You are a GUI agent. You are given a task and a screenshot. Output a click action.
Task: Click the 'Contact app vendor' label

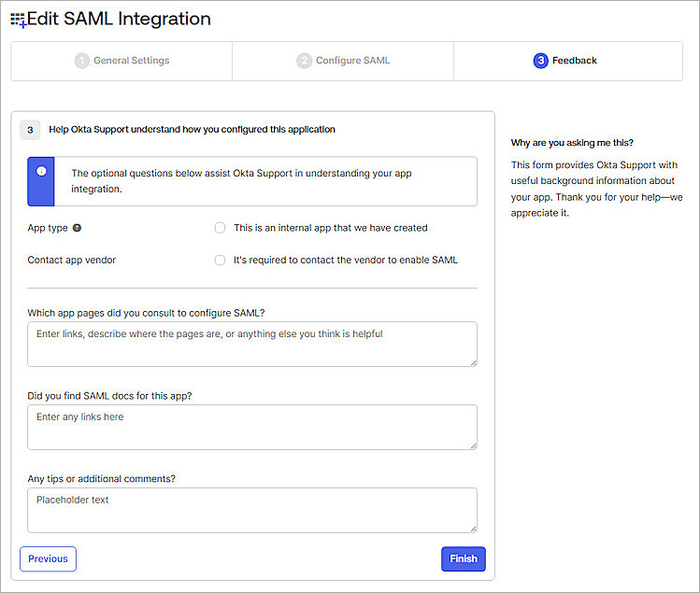coord(71,261)
